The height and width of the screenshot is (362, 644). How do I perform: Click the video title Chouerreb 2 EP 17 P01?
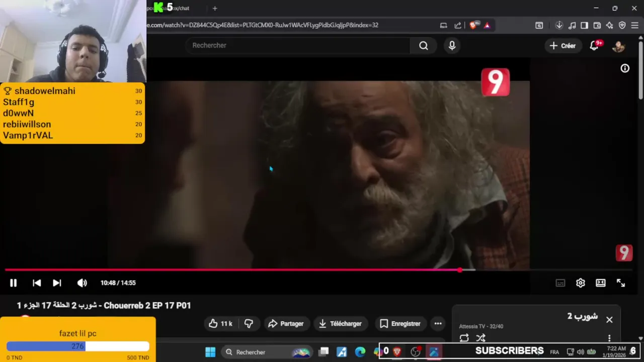[x=104, y=306]
